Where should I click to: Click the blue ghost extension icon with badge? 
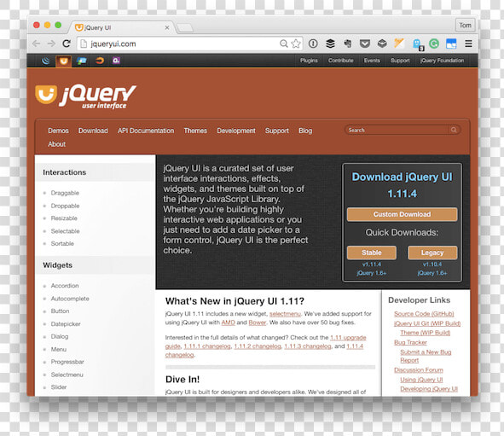click(418, 44)
